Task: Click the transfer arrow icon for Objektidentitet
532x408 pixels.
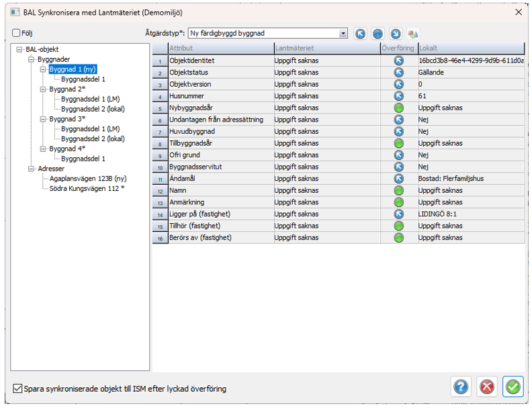Action: (399, 60)
